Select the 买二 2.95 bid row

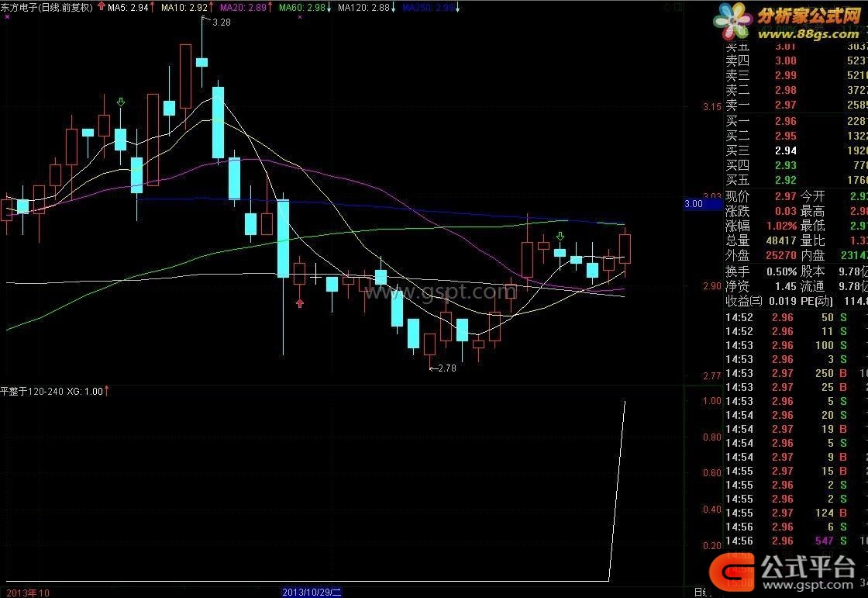click(x=796, y=136)
